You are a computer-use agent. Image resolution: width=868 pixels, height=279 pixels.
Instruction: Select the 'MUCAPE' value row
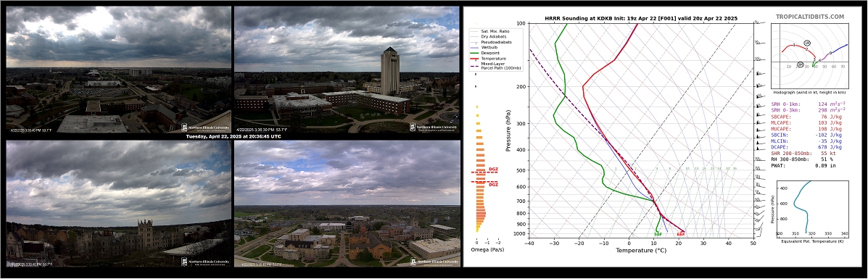[806, 128]
